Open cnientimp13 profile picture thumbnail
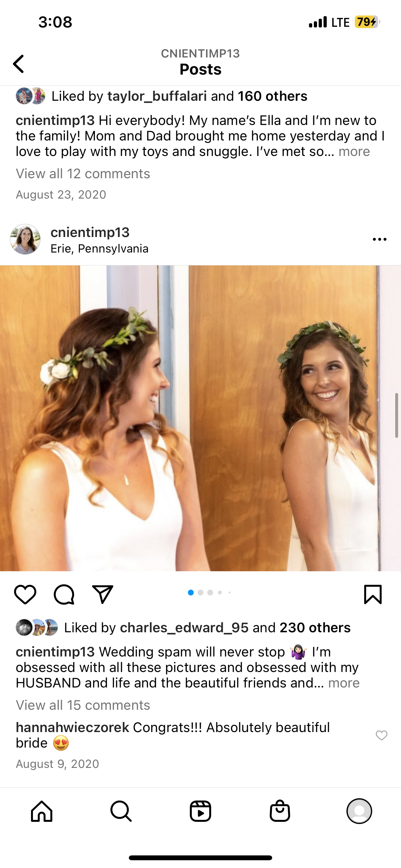 point(25,239)
